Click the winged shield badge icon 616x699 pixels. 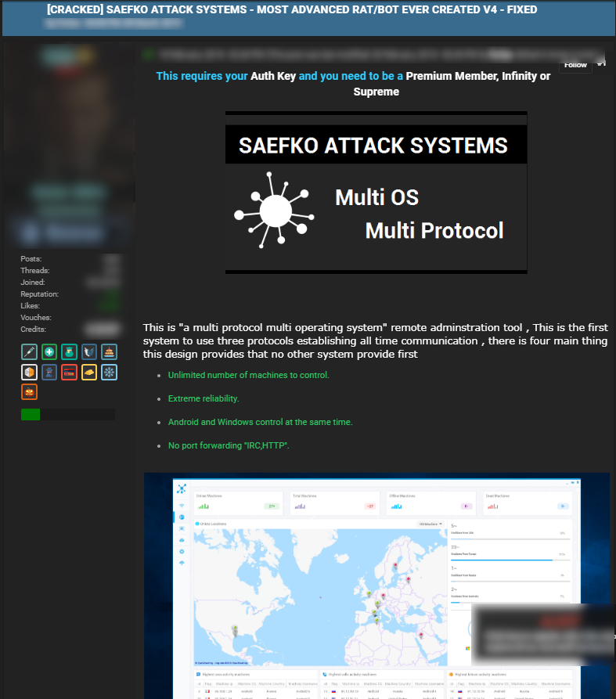tap(89, 352)
